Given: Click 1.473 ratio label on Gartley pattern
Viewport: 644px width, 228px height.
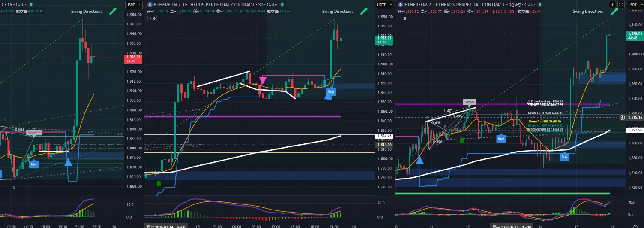Looking at the screenshot, I should 449,110.
